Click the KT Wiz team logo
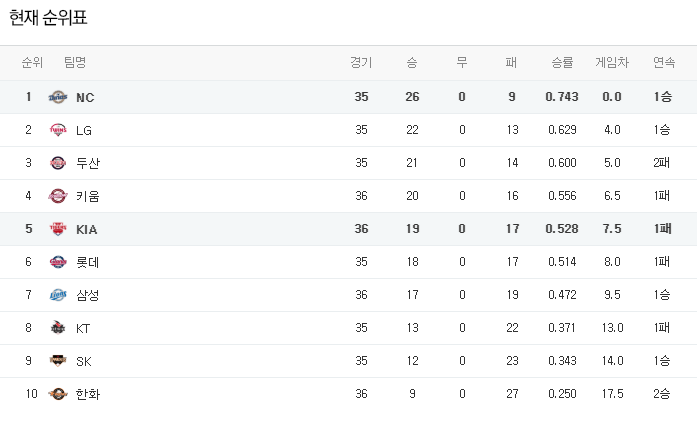Screen dimensions: 697x427 pos(58,328)
